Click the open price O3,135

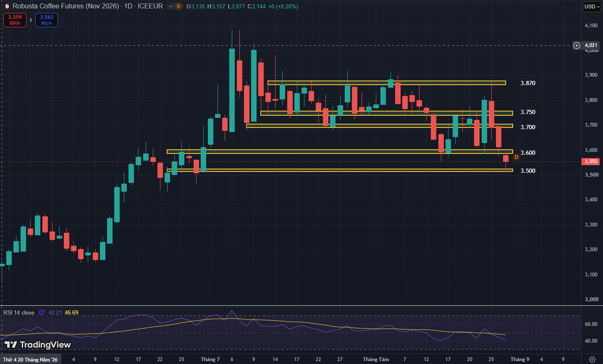[x=196, y=6]
